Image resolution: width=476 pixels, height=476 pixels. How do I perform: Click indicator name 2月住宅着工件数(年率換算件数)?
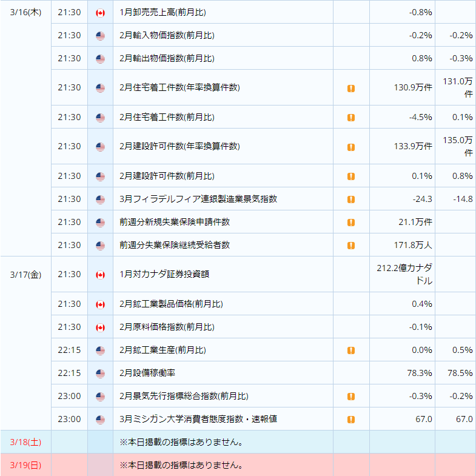pos(179,88)
